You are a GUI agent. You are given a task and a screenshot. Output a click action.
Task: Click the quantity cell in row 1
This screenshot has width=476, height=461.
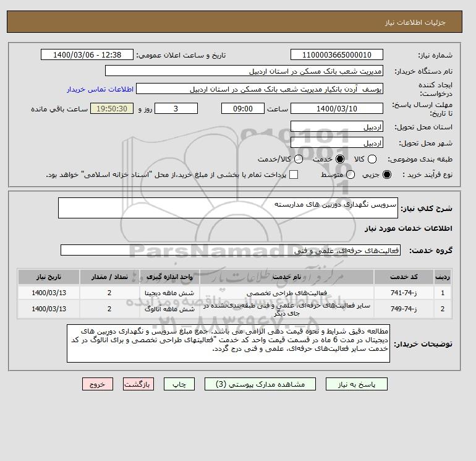[109, 293]
